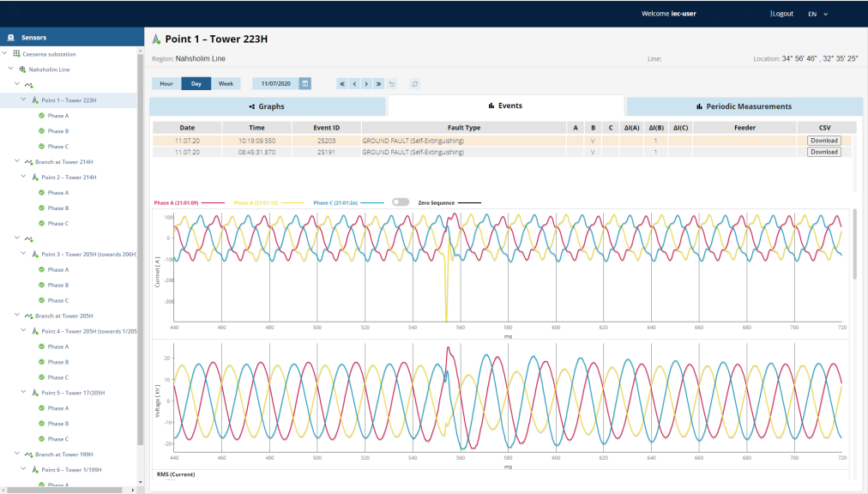
Task: Open the calendar date picker icon
Action: coord(305,84)
